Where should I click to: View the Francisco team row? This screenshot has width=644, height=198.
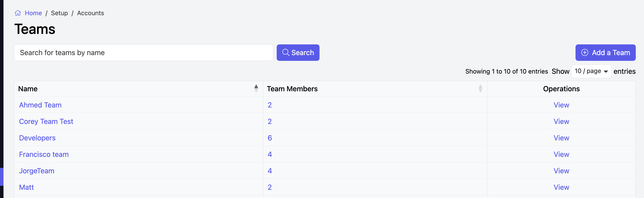click(x=561, y=154)
